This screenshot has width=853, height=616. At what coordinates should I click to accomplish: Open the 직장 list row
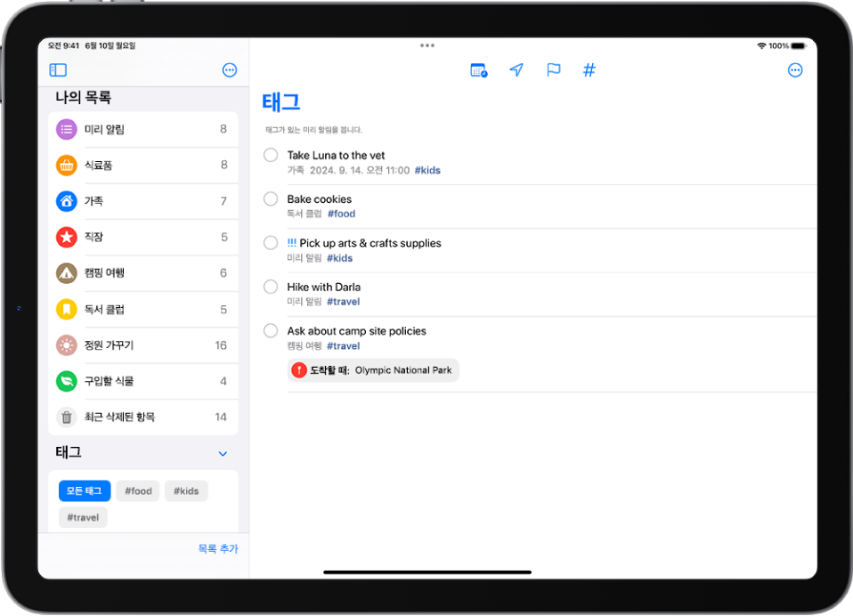(143, 237)
